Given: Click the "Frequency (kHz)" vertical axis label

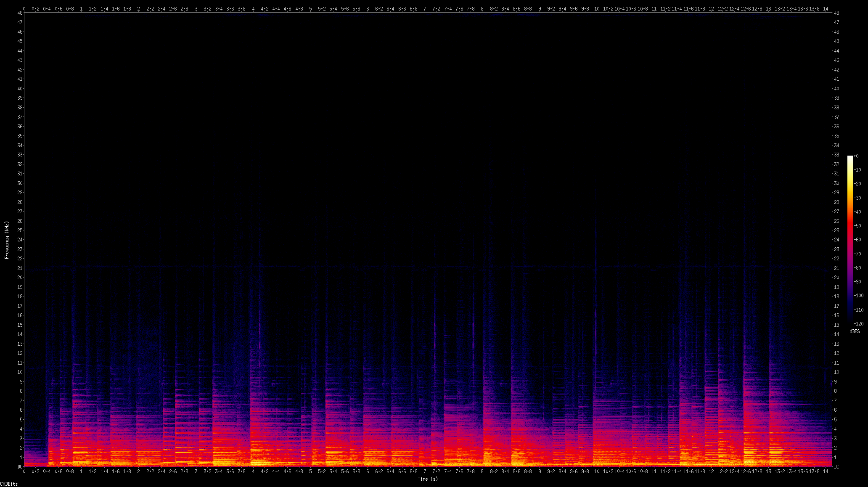Looking at the screenshot, I should point(7,240).
